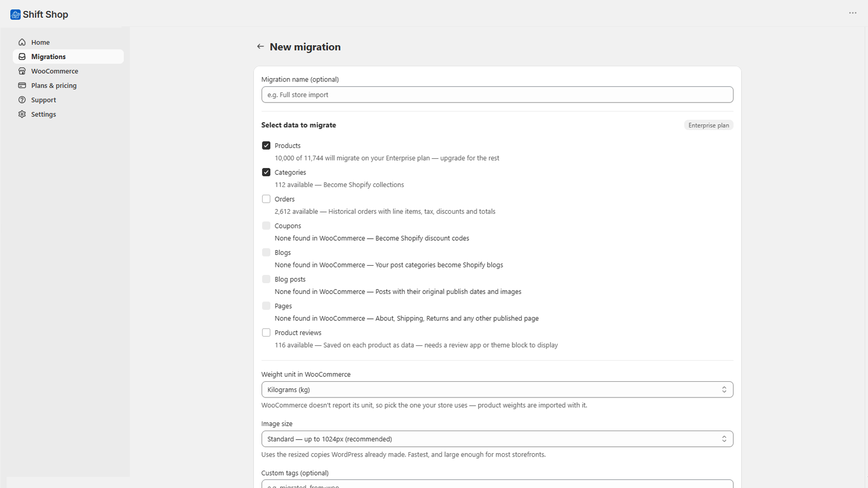
Task: Open the three-dot more menu
Action: click(x=853, y=13)
